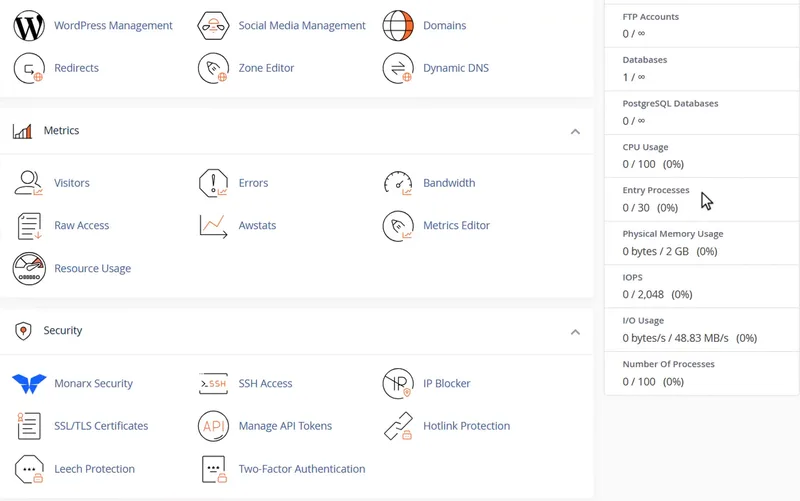800x501 pixels.
Task: Open the SSH Access link
Action: click(265, 384)
